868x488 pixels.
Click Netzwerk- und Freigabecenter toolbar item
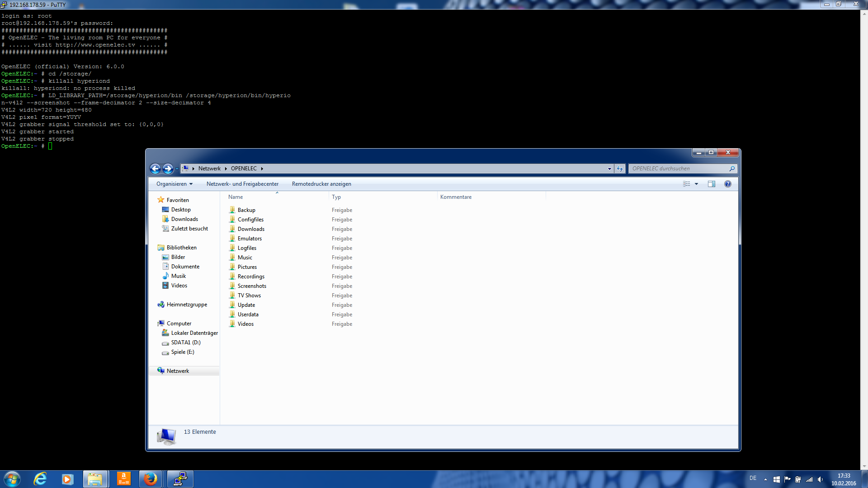(x=242, y=184)
